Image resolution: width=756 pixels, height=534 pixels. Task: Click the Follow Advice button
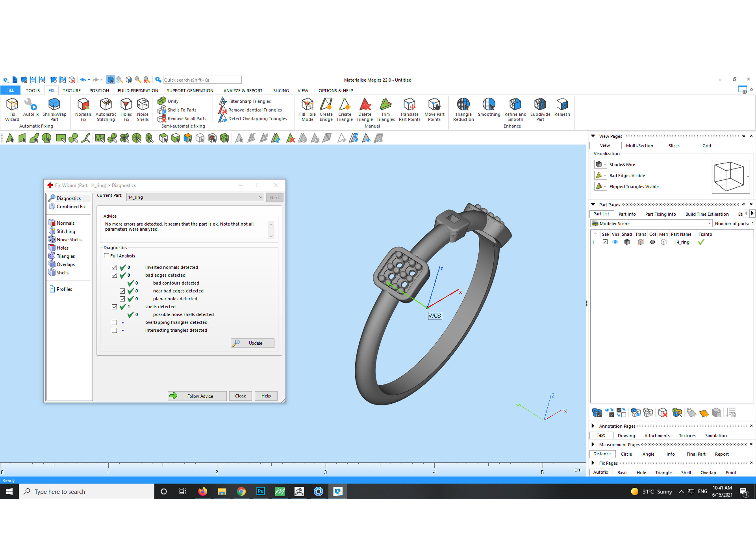click(x=197, y=396)
